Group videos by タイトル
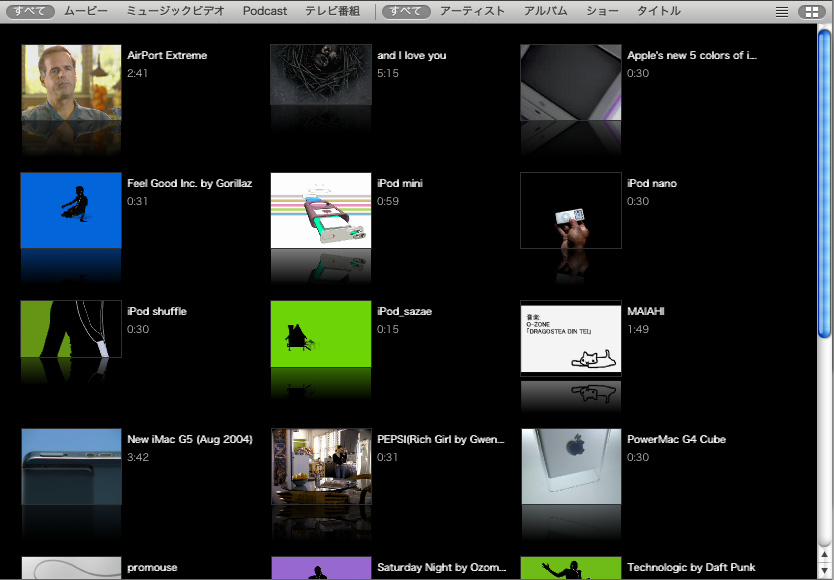Screen dimensions: 834x580 coord(658,11)
